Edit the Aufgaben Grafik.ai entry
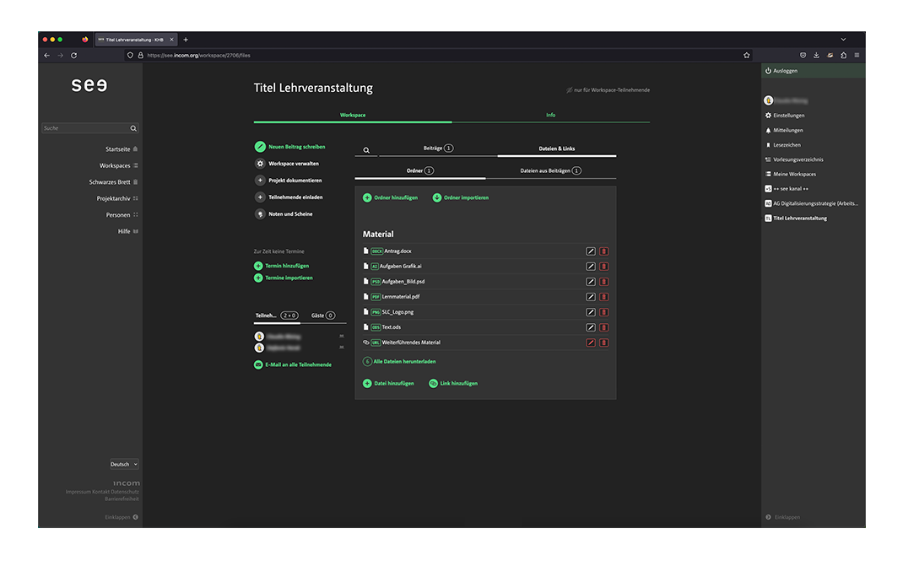The height and width of the screenshot is (588, 903). coord(590,267)
